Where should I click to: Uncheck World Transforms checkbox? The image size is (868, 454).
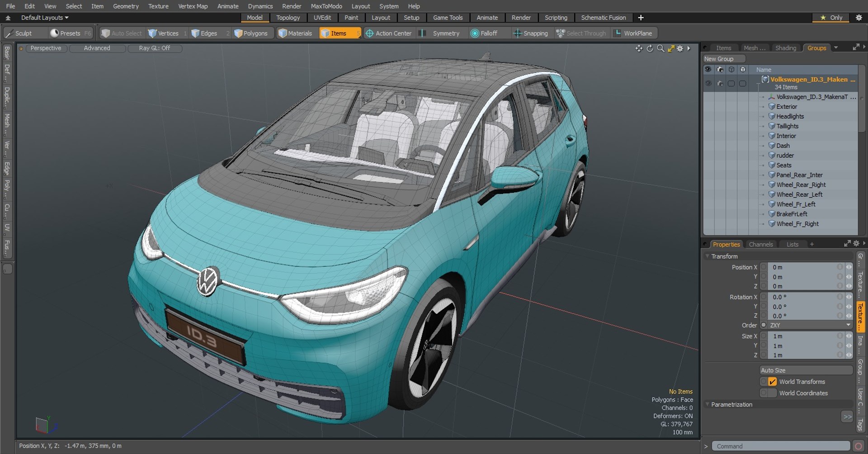(x=773, y=382)
